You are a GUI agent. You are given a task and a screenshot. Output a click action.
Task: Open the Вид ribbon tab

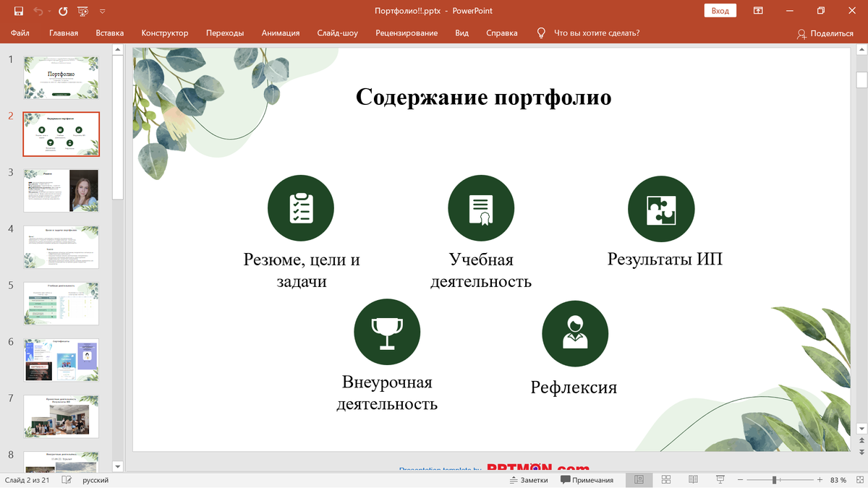click(462, 33)
